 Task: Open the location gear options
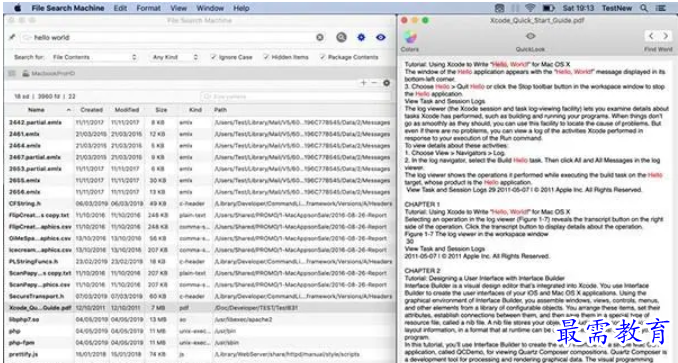[x=387, y=83]
